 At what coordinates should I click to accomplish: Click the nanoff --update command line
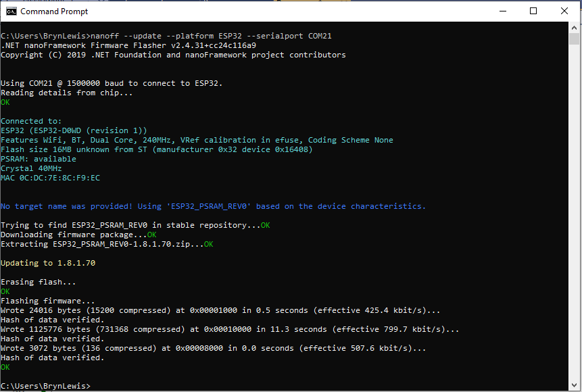[x=166, y=36]
